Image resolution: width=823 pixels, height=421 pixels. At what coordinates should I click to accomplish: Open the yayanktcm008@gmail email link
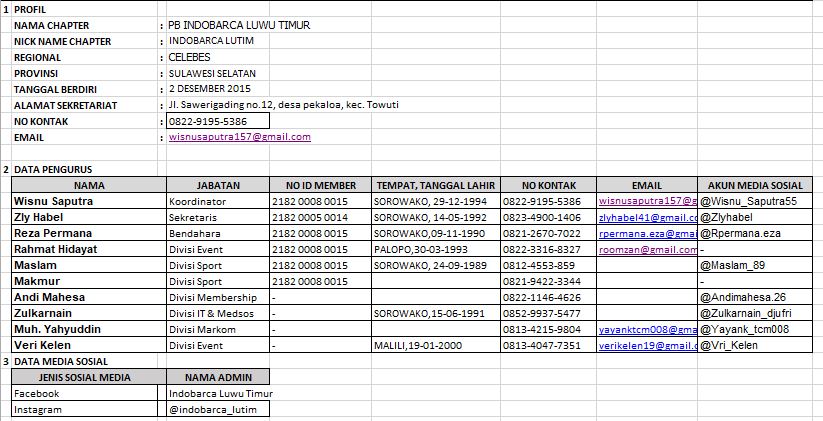[x=648, y=330]
